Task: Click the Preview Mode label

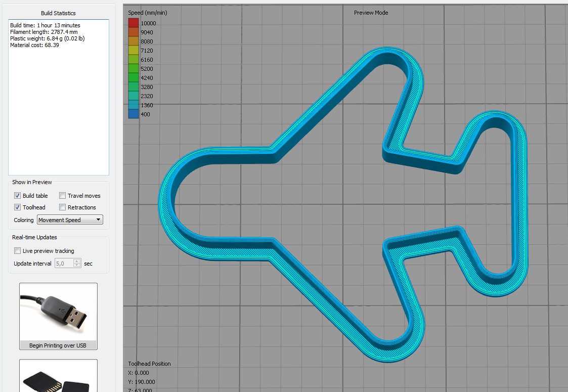Action: click(371, 13)
